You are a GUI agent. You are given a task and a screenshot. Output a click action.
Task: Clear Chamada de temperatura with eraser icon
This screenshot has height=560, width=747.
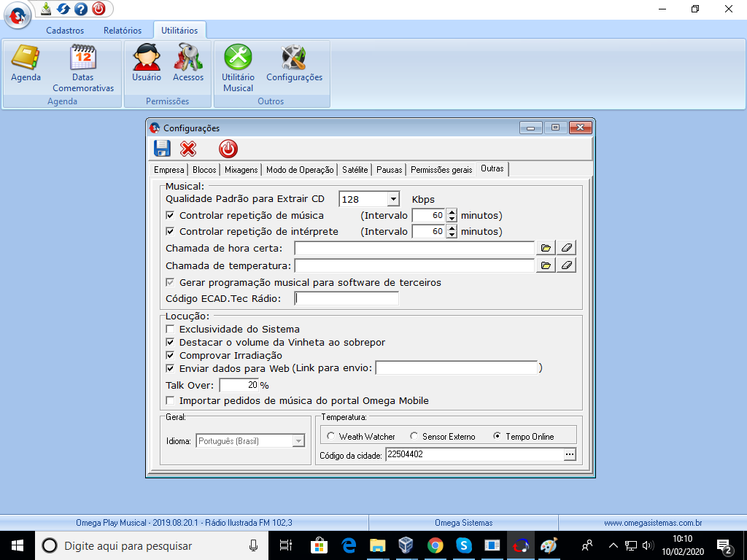566,265
